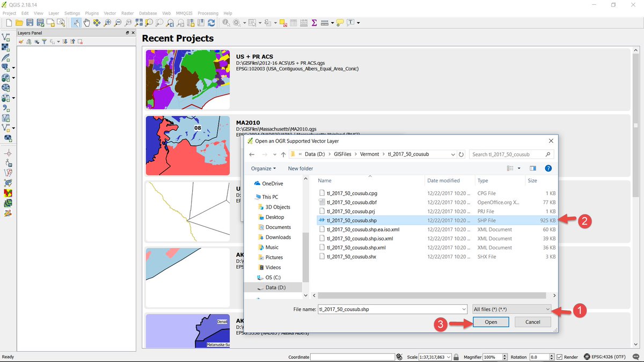This screenshot has height=362, width=644.
Task: Click the Zoom Full extent icon
Action: [x=139, y=23]
